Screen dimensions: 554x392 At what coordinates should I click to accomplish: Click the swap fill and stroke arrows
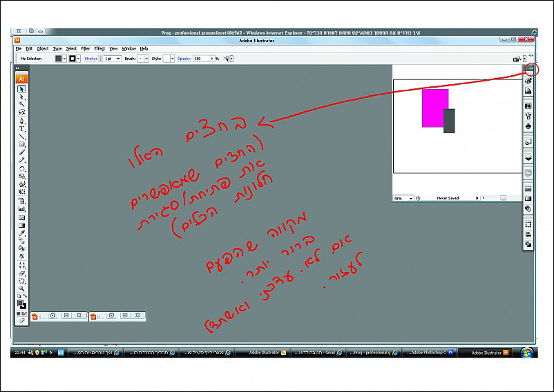point(25,296)
